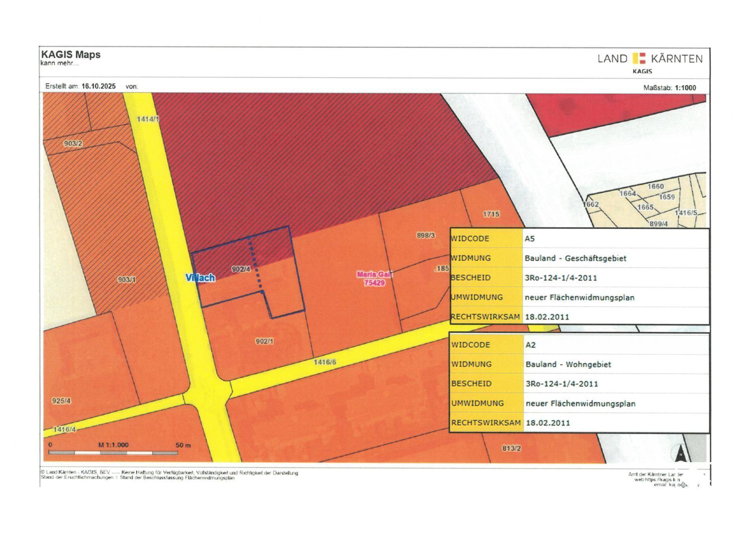Click Bauland - Geschäftsgebiet value

(575, 258)
